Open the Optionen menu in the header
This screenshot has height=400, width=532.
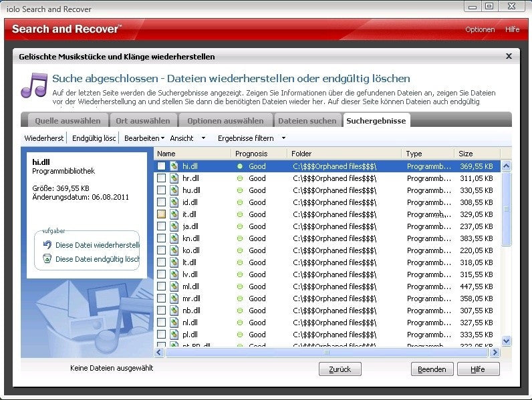point(480,29)
